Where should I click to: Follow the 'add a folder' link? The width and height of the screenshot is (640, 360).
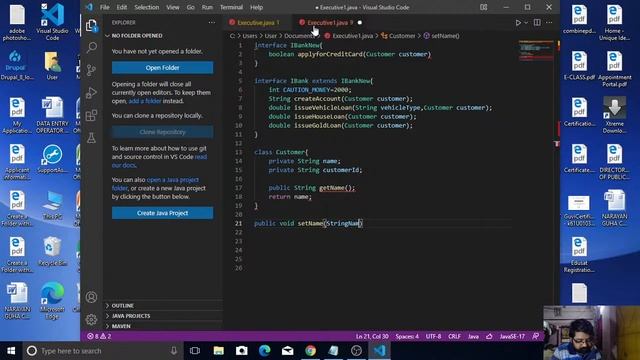tap(145, 101)
